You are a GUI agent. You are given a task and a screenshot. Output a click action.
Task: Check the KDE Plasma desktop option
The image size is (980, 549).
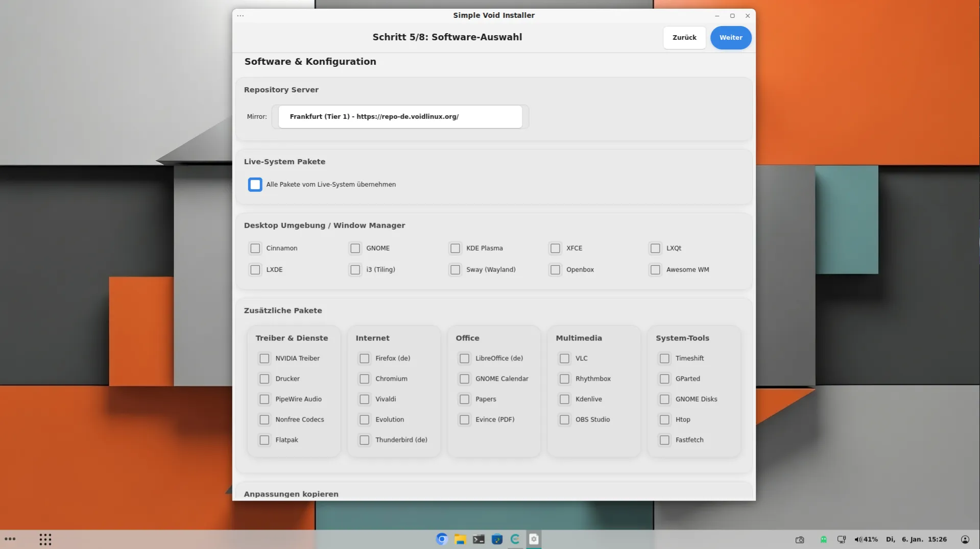(455, 248)
